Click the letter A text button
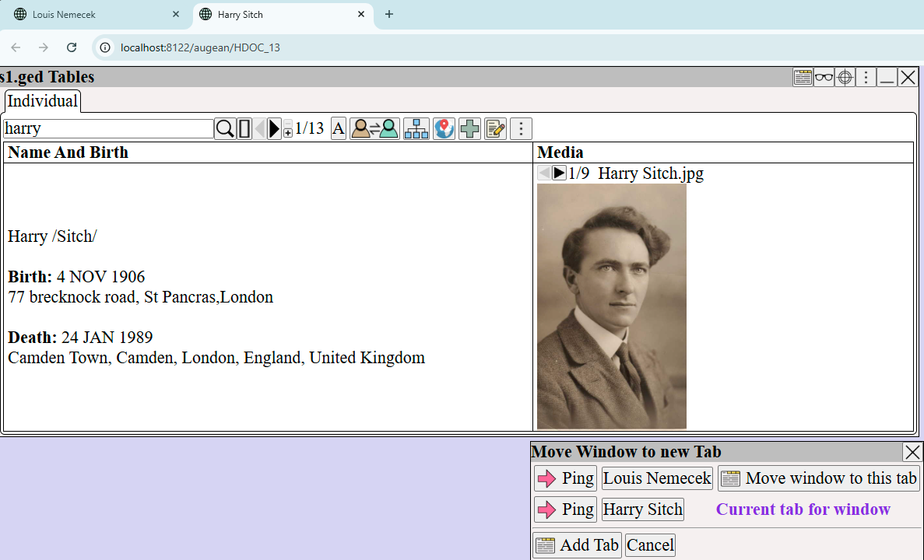Viewport: 924px width, 560px height. click(339, 129)
